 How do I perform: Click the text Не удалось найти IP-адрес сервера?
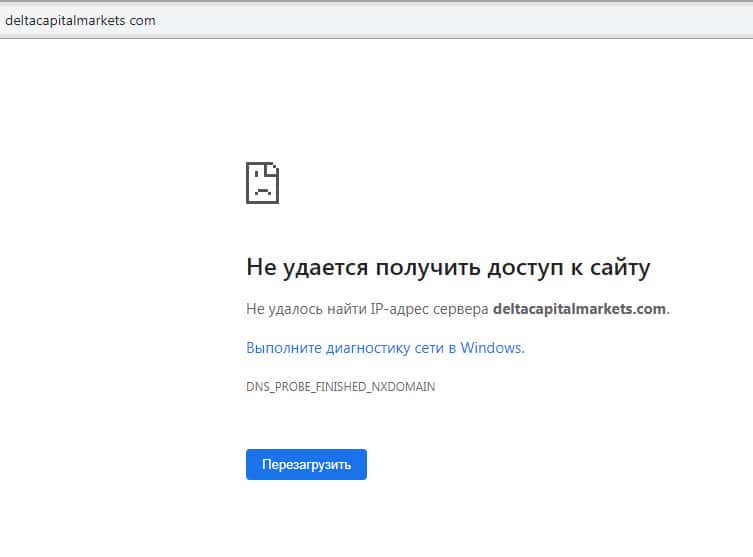point(367,309)
